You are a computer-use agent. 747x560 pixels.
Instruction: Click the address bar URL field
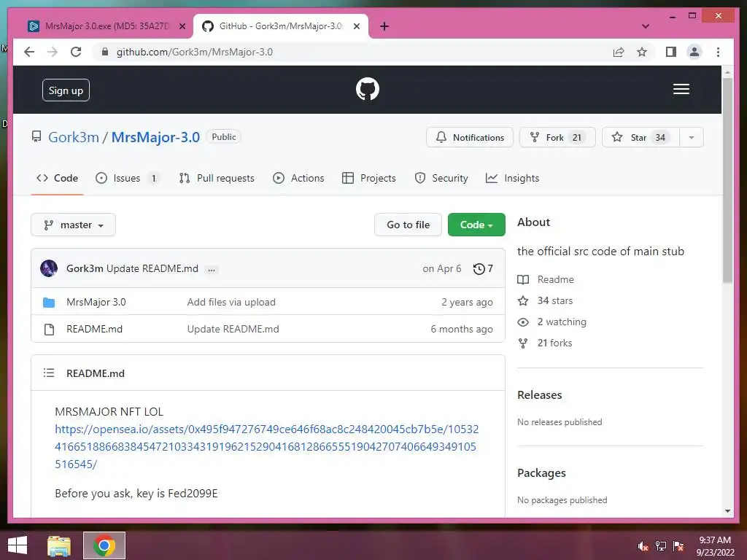(352, 52)
